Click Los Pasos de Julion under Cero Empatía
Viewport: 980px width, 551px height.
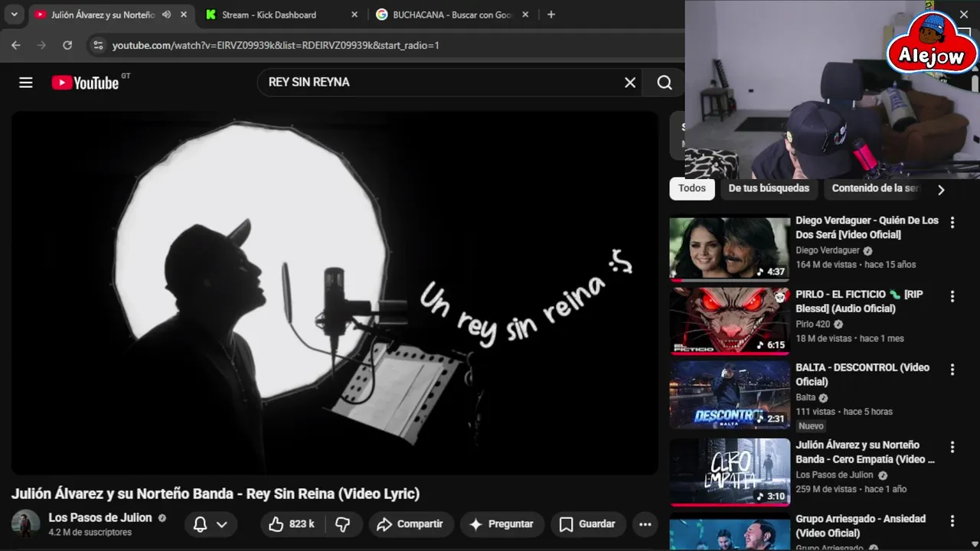click(x=835, y=475)
